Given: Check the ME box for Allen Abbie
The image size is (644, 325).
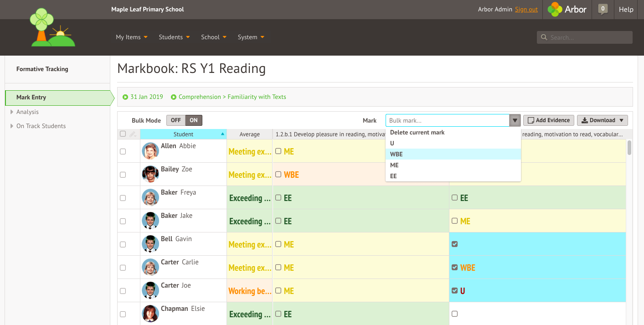Looking at the screenshot, I should (278, 151).
